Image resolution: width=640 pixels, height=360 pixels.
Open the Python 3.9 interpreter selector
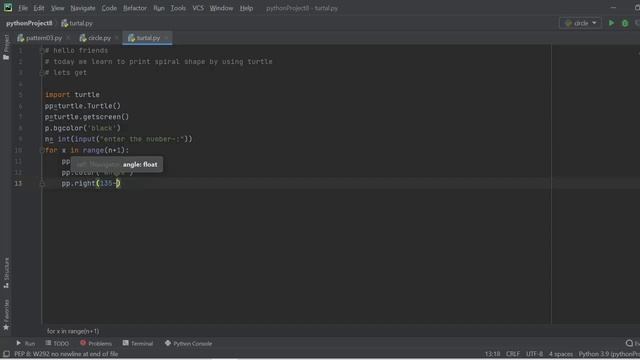[609, 354]
